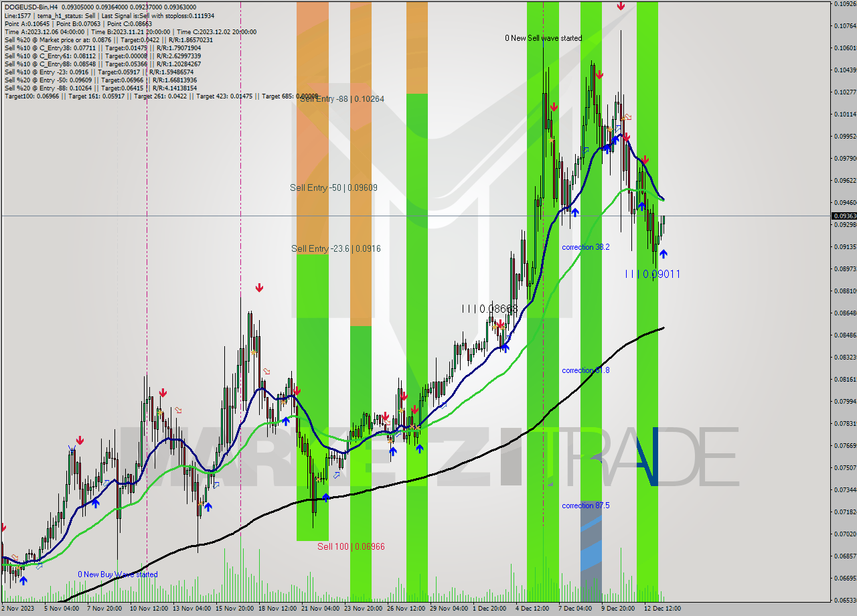857x616 pixels.
Task: Click the 0.09460 price axis value
Action: [x=844, y=203]
